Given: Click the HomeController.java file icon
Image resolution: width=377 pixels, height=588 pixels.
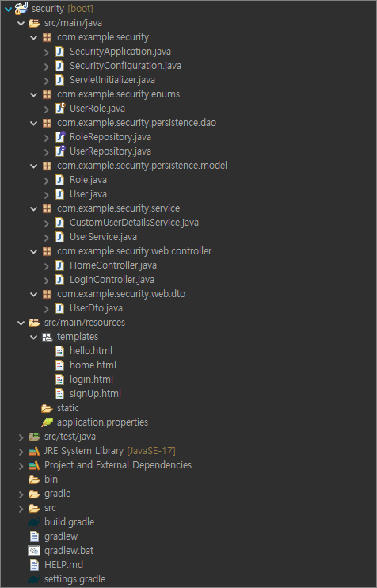Looking at the screenshot, I should coord(59,265).
